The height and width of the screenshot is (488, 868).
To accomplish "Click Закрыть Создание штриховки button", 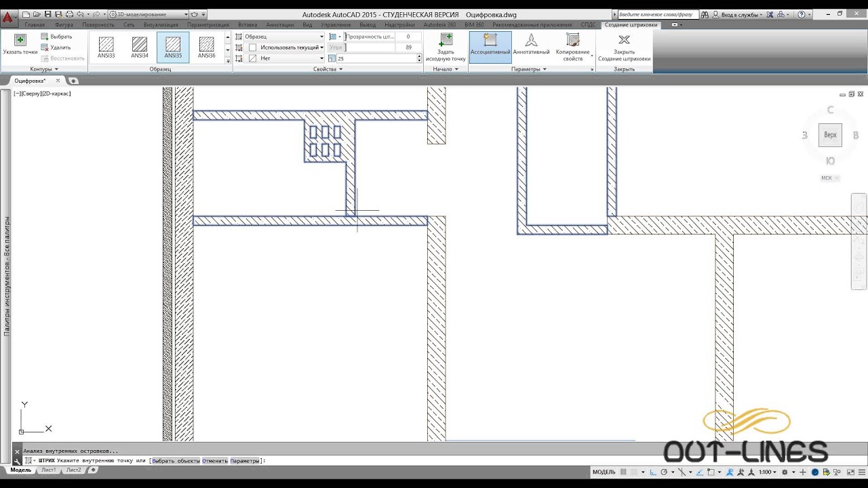I will (x=624, y=47).
